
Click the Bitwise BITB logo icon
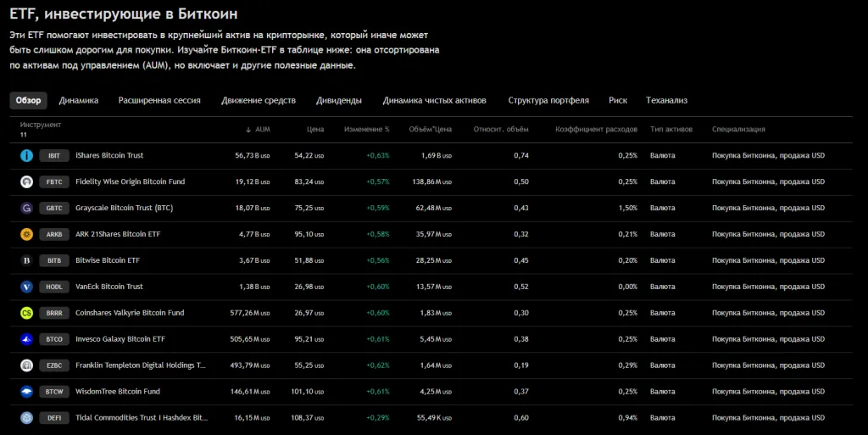click(x=26, y=260)
